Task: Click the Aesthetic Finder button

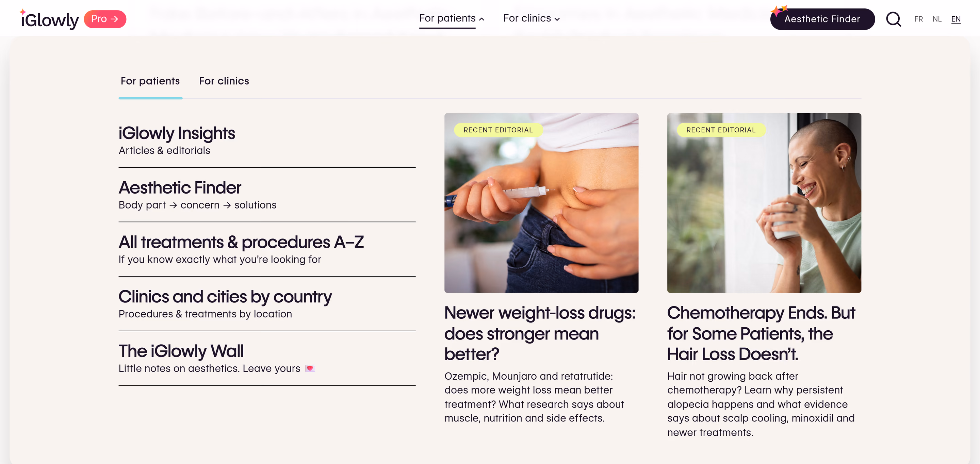Action: 822,19
